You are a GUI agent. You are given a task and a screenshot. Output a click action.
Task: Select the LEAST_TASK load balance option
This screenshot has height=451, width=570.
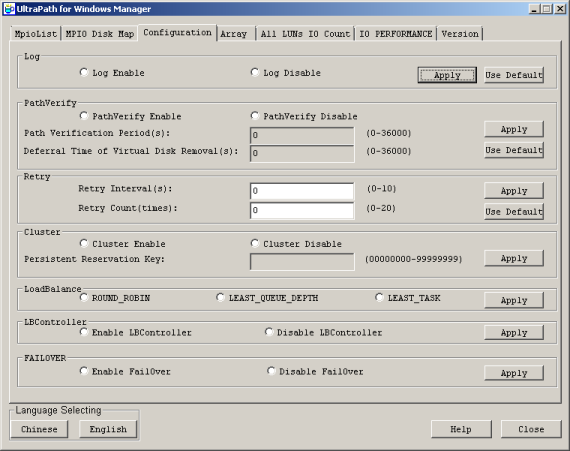(x=379, y=298)
